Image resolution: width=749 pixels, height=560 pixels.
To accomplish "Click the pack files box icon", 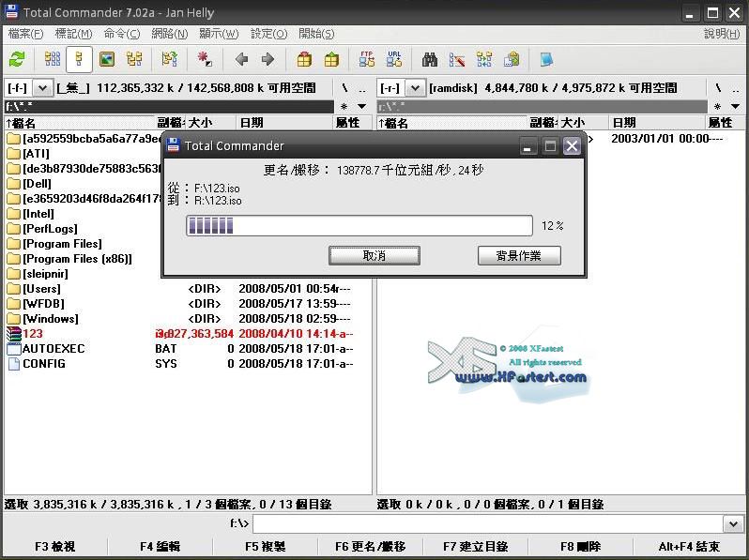I will [304, 59].
